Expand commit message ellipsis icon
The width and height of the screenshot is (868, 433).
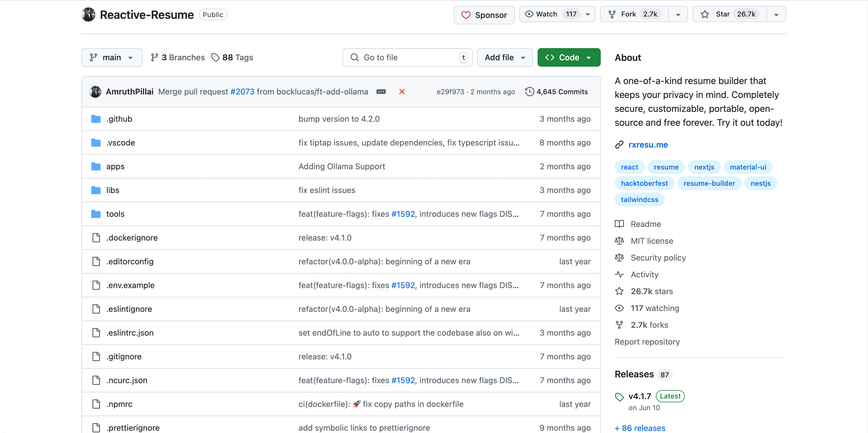381,92
